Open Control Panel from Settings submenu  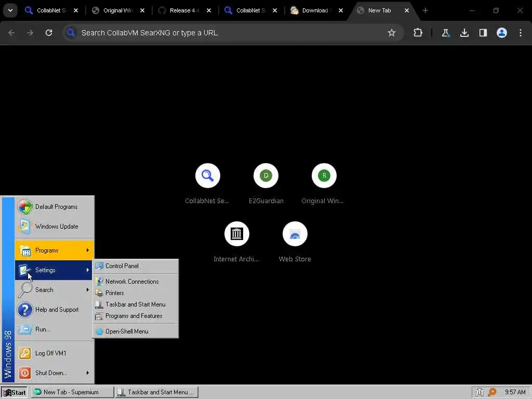136,265
